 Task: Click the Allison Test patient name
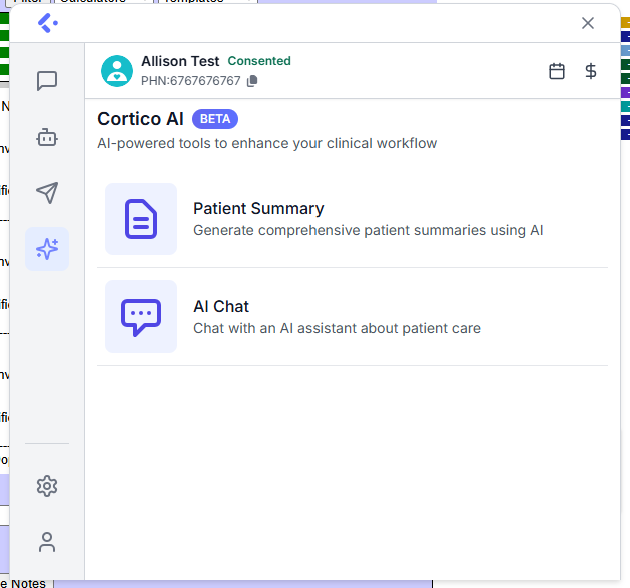(x=180, y=61)
